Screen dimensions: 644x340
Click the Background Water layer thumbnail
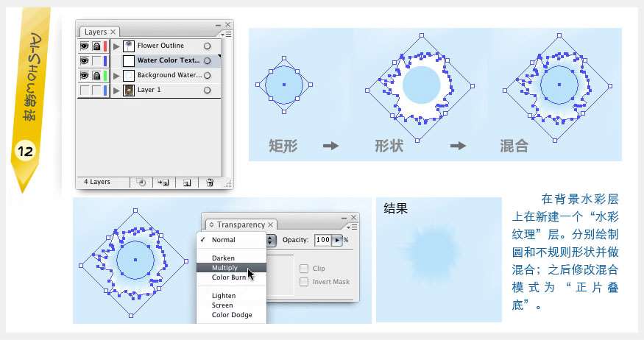129,76
